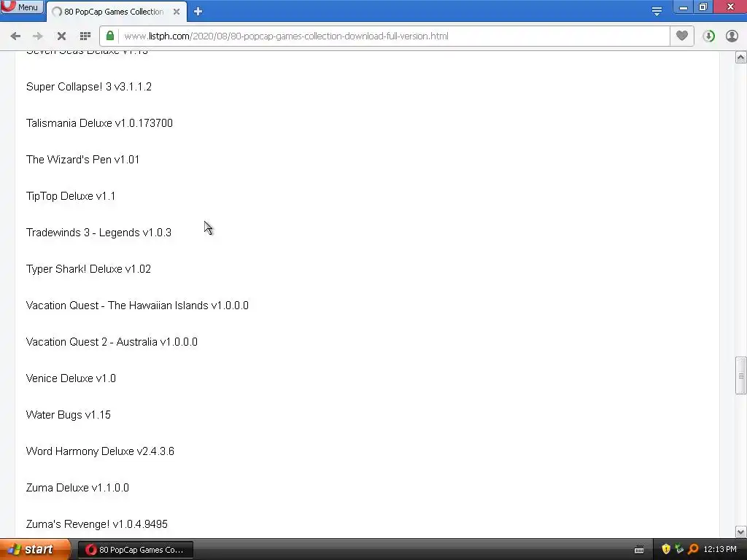Click the yellow security shield tray icon
The width and height of the screenshot is (747, 560).
pos(666,550)
